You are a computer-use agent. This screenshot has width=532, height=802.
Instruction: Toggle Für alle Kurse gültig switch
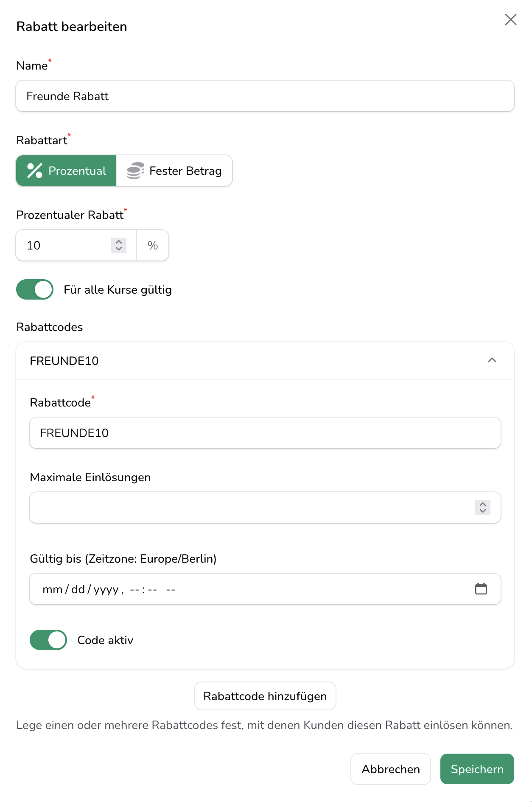35,289
